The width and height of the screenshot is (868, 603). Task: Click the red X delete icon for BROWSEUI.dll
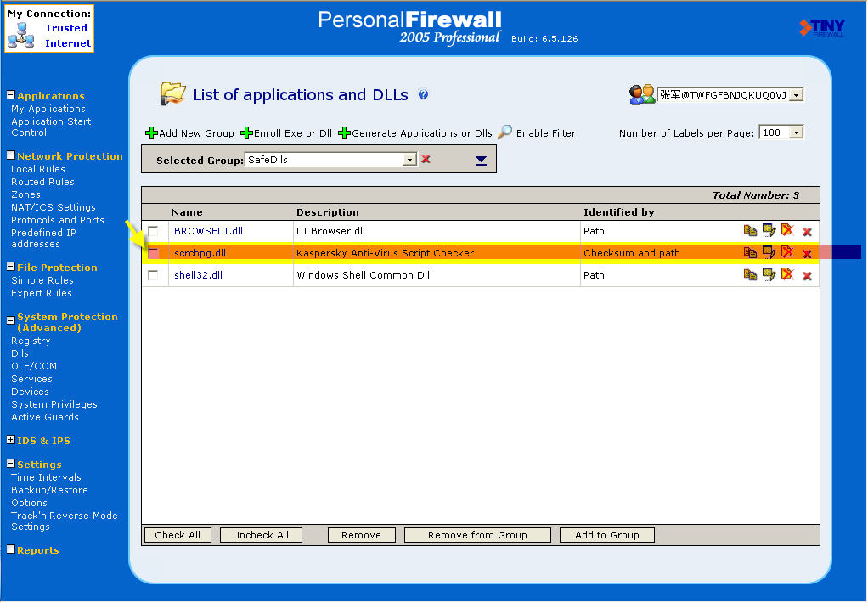point(807,232)
